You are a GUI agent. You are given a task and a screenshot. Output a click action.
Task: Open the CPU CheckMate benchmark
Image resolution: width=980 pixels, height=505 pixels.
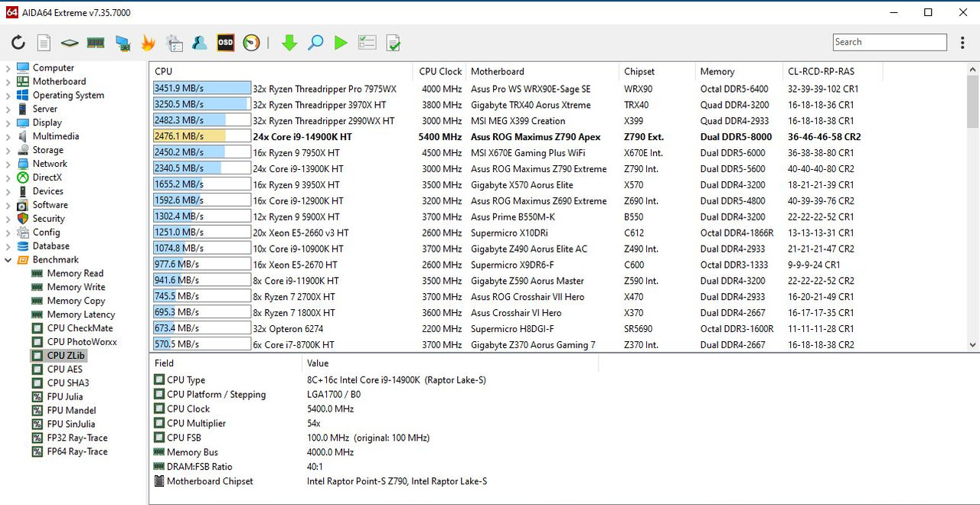80,328
